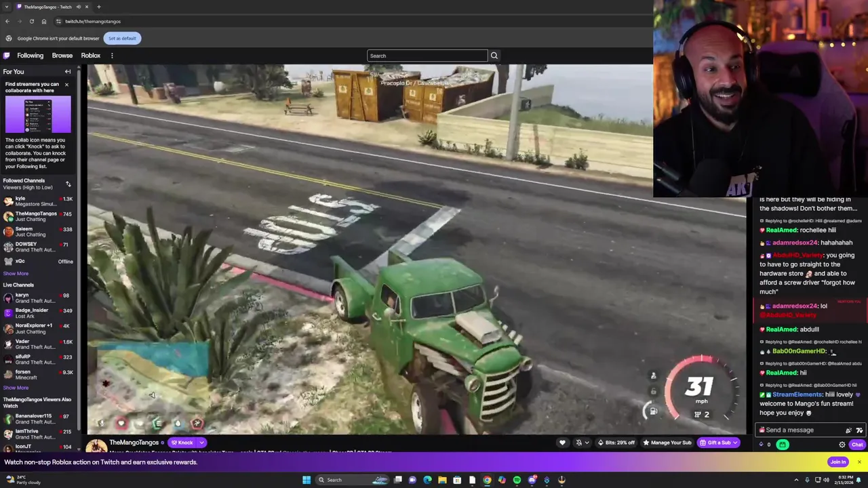Close the Roblox rewards banner
This screenshot has height=488, width=868.
(859, 462)
